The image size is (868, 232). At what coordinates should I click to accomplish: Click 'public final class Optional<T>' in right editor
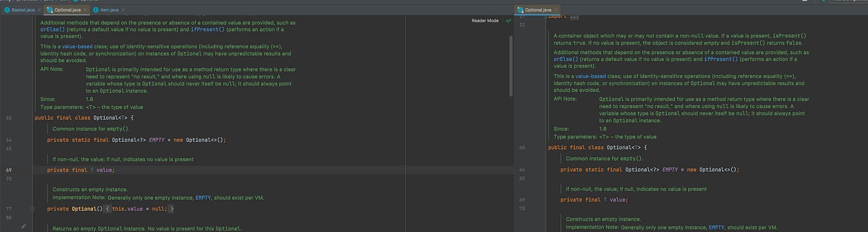click(594, 147)
